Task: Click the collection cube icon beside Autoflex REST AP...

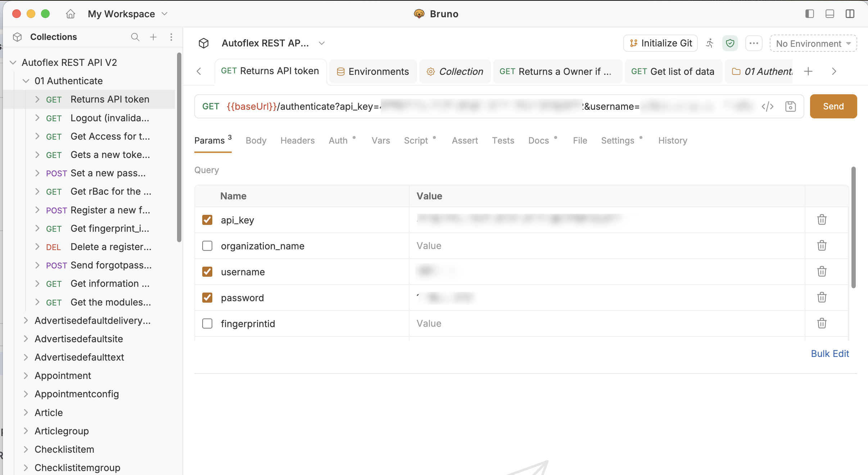Action: (x=204, y=43)
